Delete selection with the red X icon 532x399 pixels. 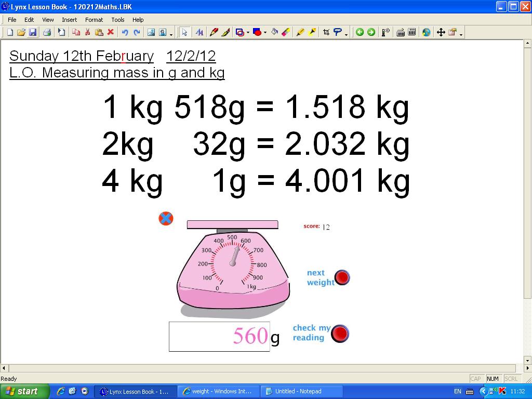tap(111, 32)
